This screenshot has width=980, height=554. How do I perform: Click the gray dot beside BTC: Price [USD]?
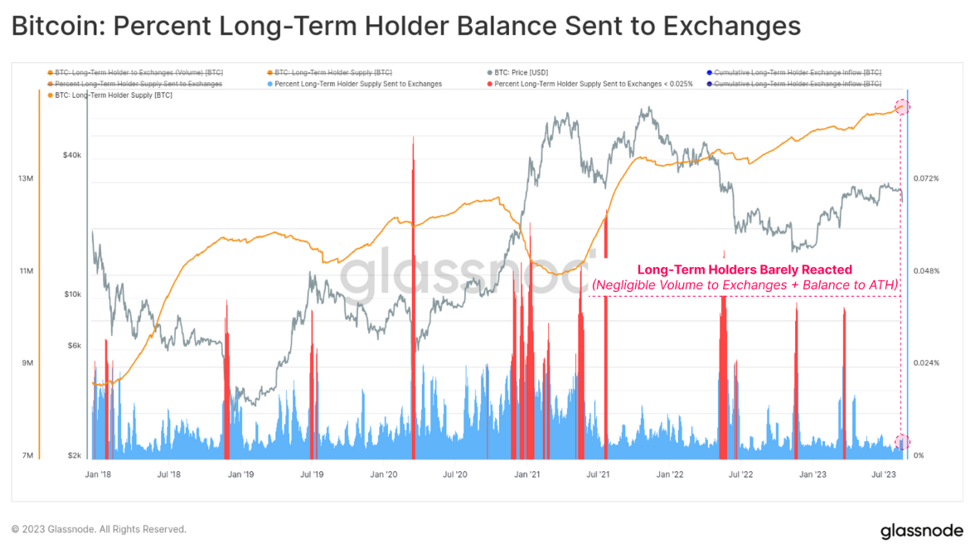488,72
